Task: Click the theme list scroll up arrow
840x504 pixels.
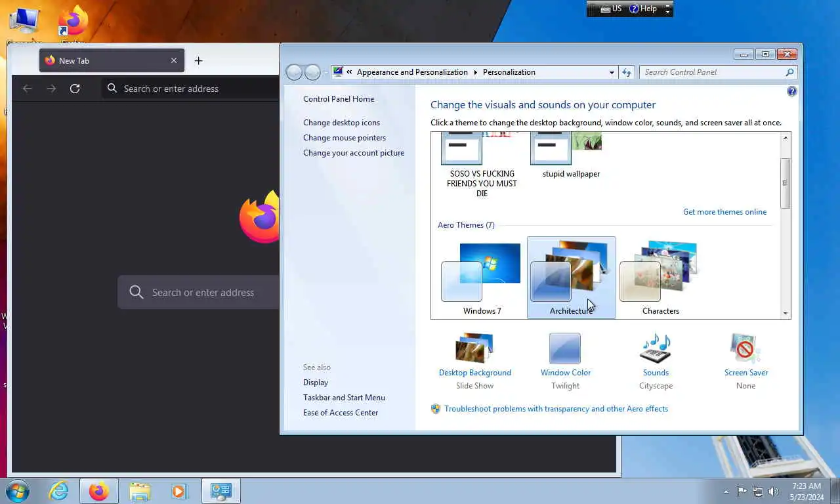Action: (786, 138)
